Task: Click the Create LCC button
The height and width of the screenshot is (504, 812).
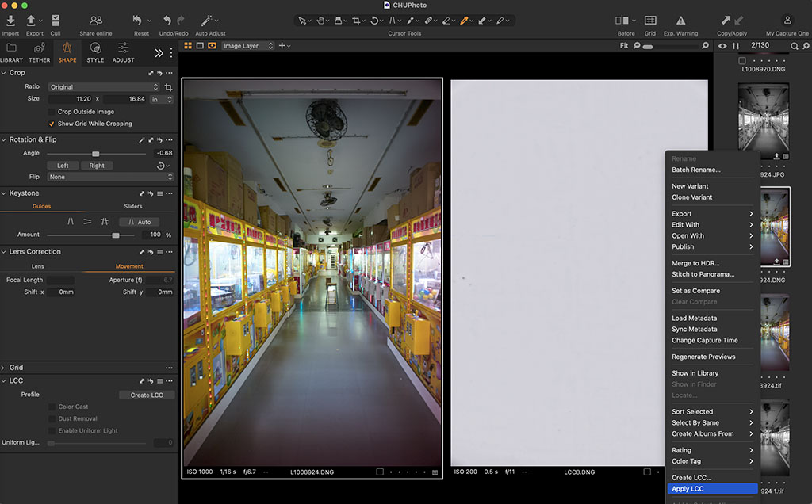Action: [x=146, y=395]
